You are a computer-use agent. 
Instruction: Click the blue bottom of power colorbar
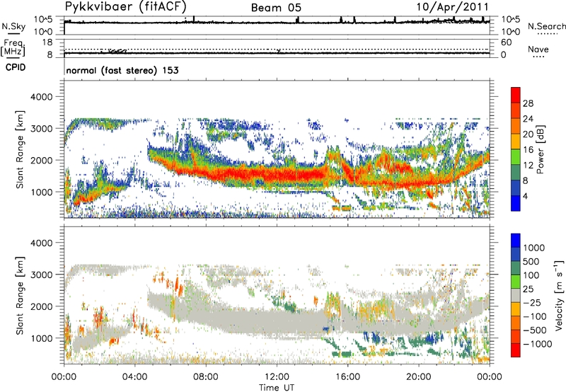(516, 203)
